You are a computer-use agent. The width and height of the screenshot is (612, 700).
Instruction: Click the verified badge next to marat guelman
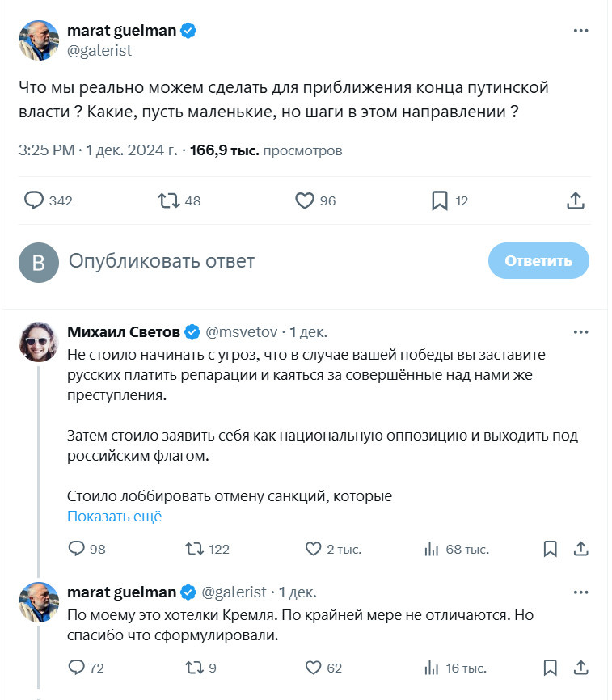point(188,29)
